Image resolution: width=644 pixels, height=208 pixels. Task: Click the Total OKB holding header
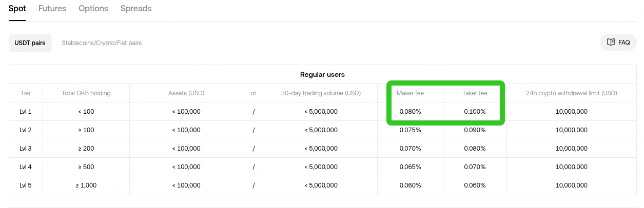click(x=86, y=93)
